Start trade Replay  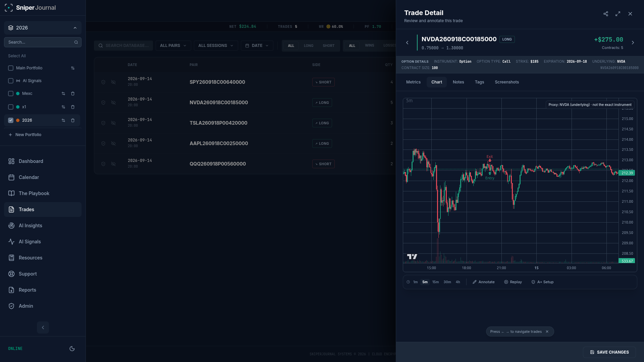tap(513, 282)
